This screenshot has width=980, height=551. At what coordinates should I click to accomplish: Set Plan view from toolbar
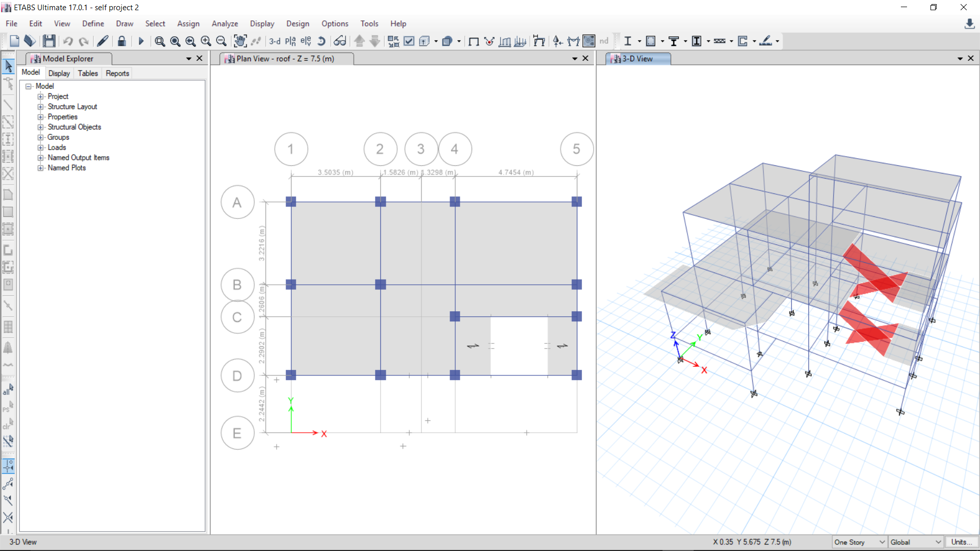pos(290,41)
